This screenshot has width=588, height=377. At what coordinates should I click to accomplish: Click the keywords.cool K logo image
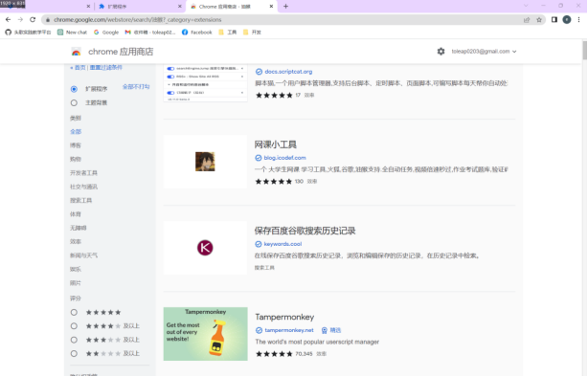205,248
